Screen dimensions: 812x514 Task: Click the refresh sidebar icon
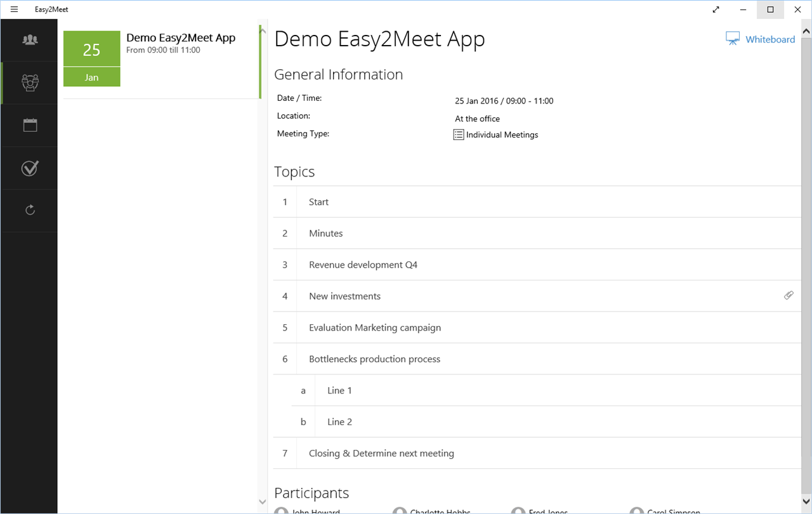click(x=30, y=210)
